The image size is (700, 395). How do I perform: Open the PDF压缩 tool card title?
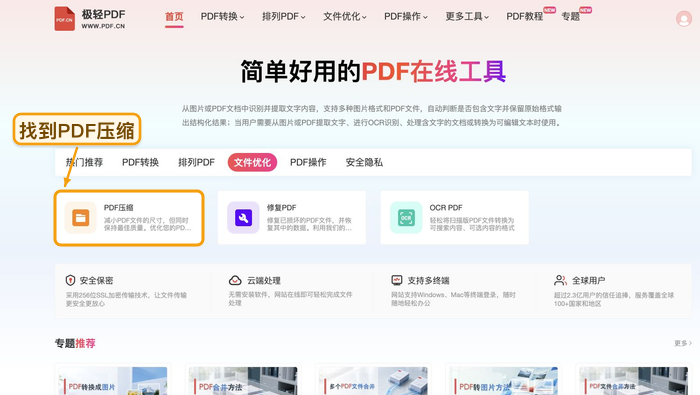(119, 208)
